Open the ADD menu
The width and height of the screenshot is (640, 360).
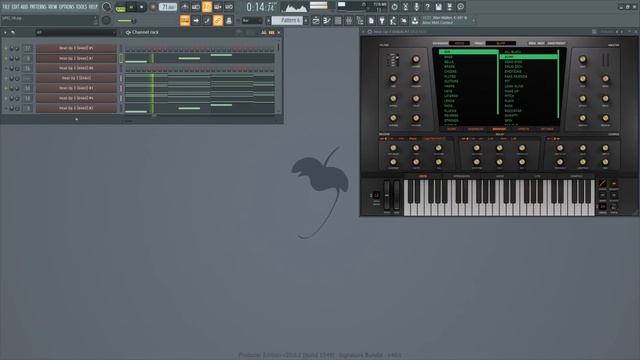pos(24,7)
